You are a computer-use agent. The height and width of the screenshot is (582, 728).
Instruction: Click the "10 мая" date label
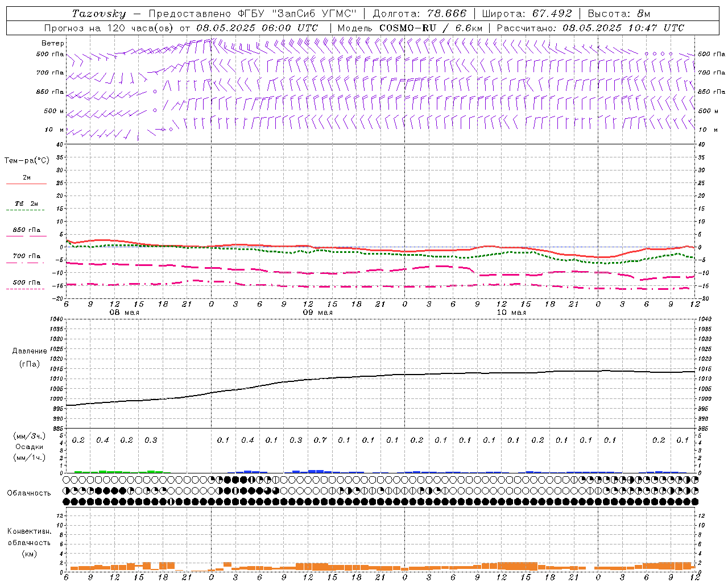(511, 313)
